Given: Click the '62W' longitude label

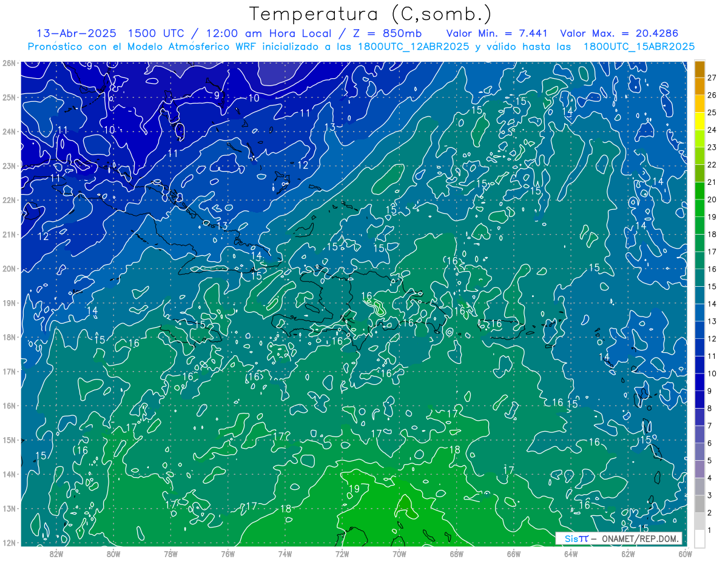Looking at the screenshot, I should (x=628, y=553).
